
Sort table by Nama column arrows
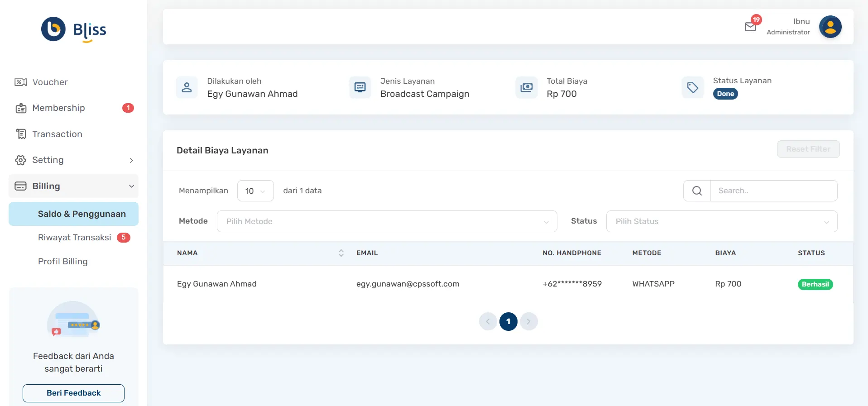click(x=341, y=253)
